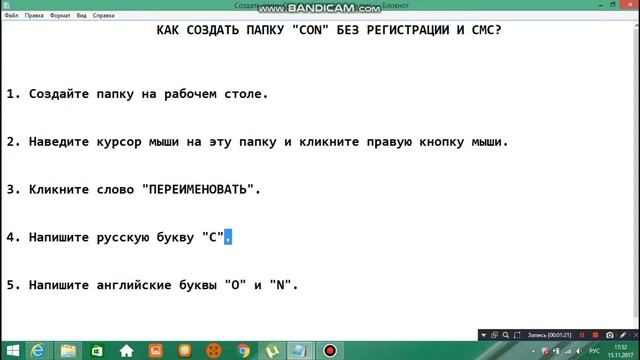This screenshot has width=640, height=360.
Task: Switch to uTorrent in the taskbar
Action: 272,351
